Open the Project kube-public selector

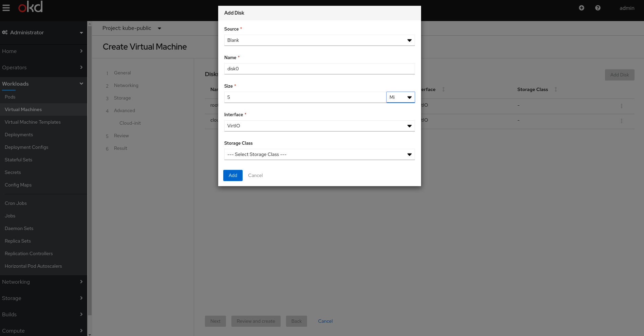[x=132, y=28]
